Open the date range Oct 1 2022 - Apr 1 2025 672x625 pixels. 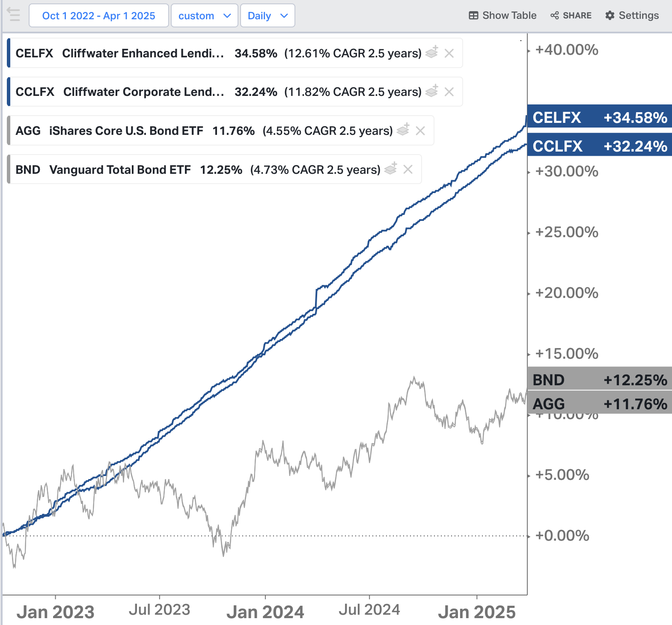(x=99, y=16)
